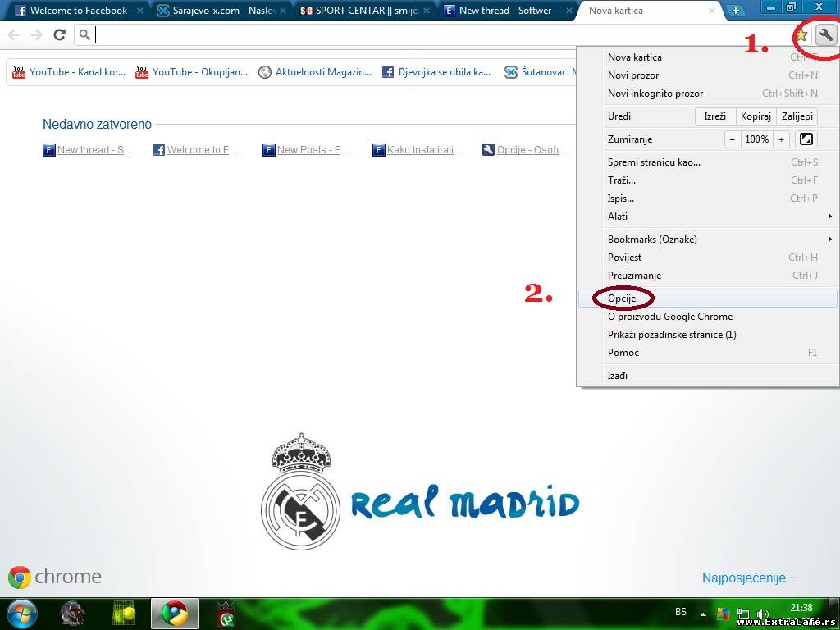Focus the address bar

pos(433,35)
